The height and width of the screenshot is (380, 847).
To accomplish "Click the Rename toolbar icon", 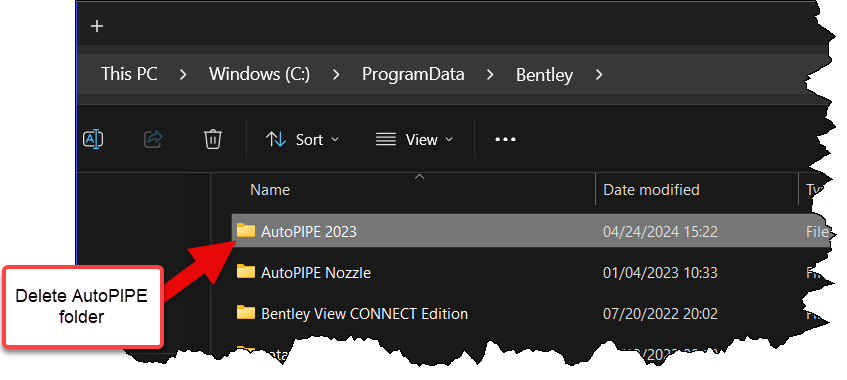I will pyautogui.click(x=93, y=139).
